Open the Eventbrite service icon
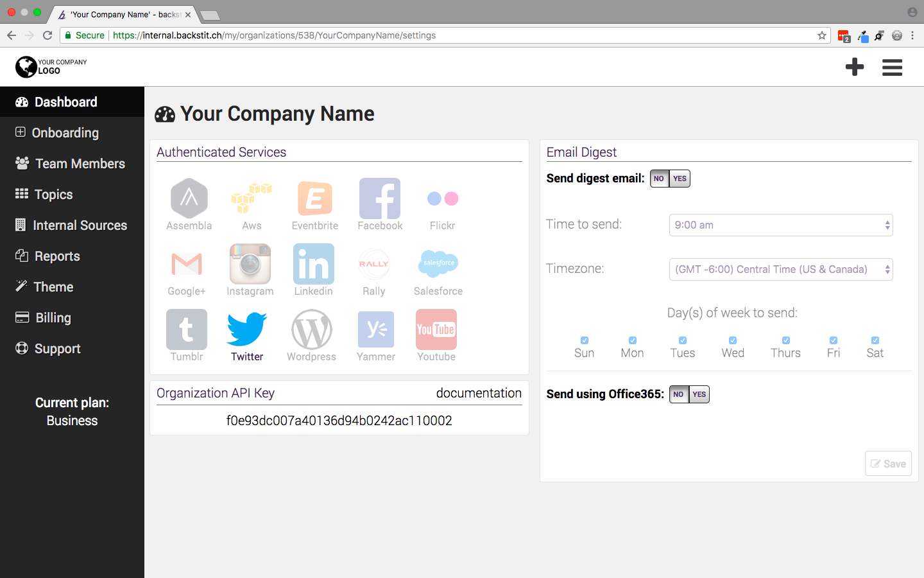This screenshot has width=924, height=578. [x=314, y=198]
